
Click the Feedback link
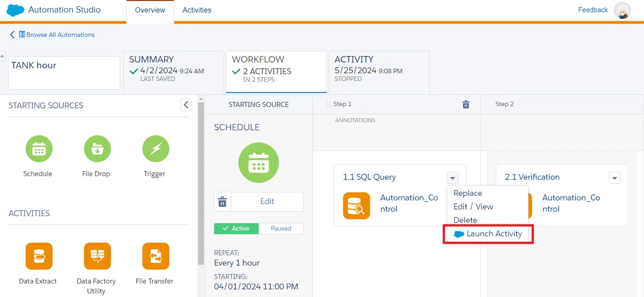coord(593,10)
